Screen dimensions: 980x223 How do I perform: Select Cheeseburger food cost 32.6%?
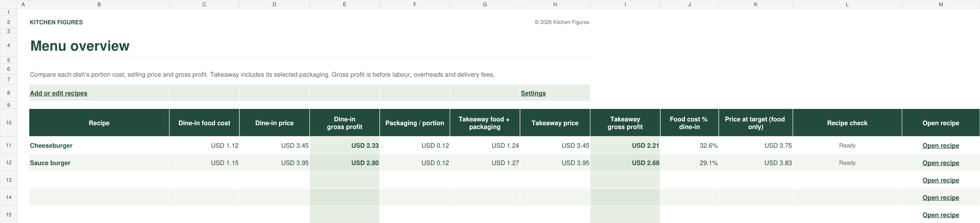pyautogui.click(x=689, y=146)
